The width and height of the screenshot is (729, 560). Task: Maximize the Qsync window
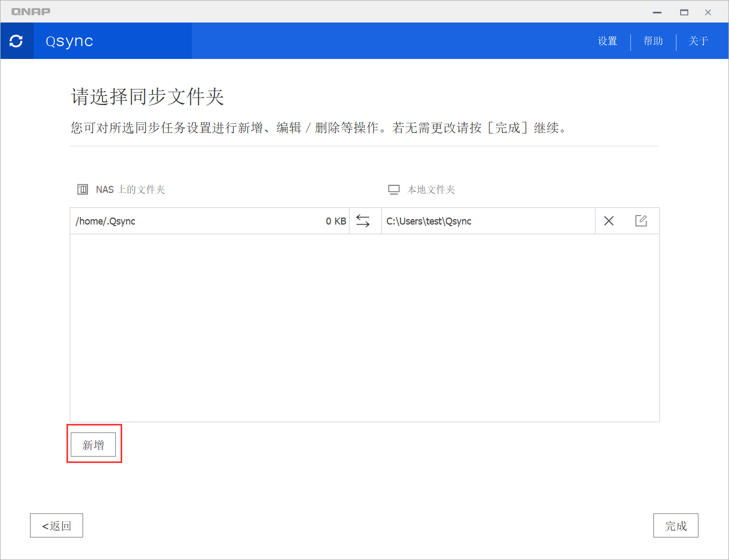click(x=684, y=12)
